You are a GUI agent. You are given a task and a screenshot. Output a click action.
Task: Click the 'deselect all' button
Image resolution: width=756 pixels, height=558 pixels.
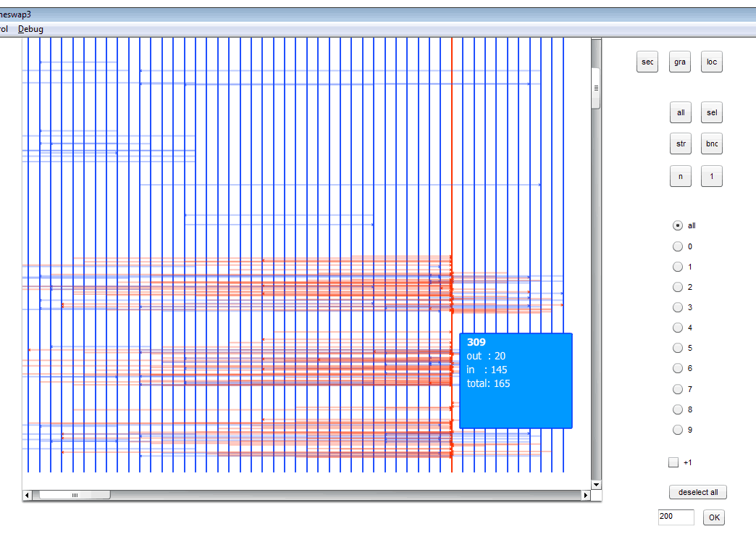click(697, 492)
